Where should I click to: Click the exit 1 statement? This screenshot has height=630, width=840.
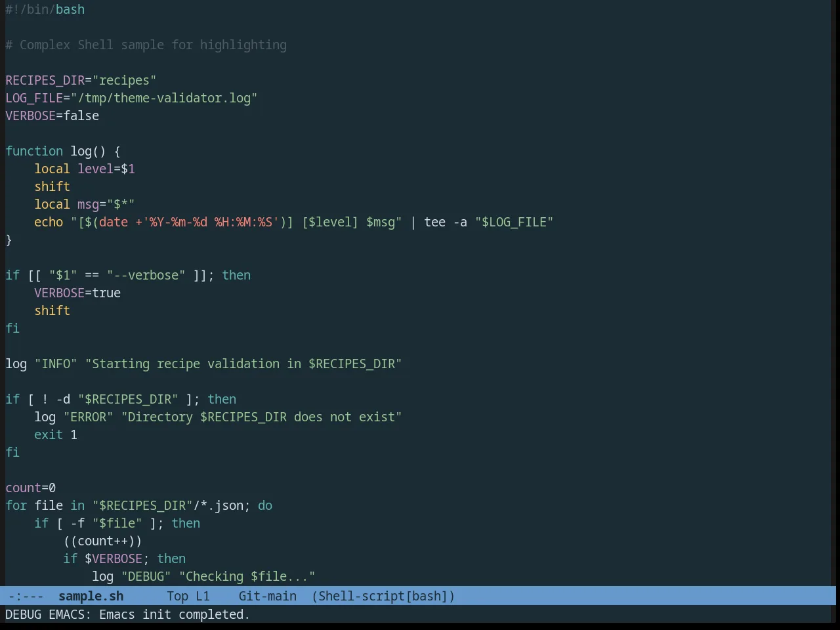[56, 434]
